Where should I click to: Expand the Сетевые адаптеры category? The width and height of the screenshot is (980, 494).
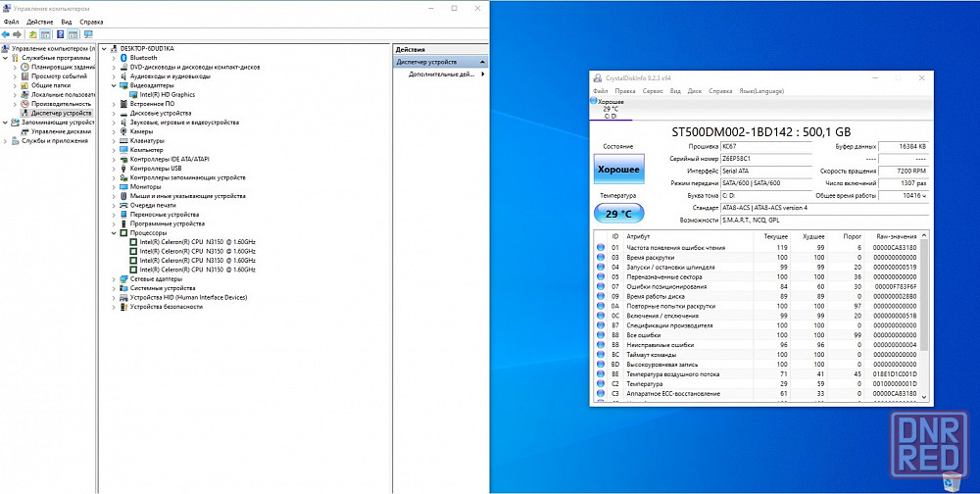pyautogui.click(x=115, y=278)
